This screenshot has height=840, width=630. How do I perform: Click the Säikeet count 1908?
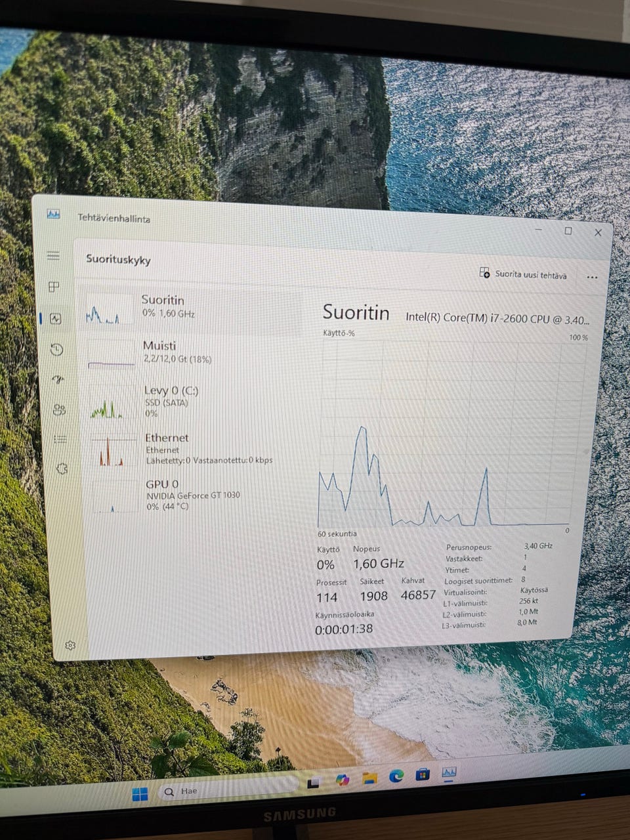(373, 596)
